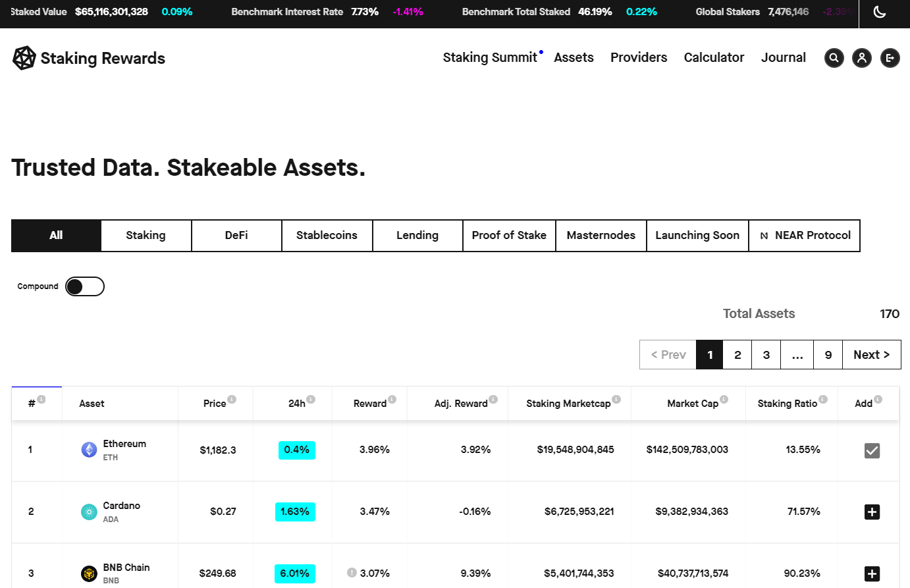
Task: Open the Ethereum asset link
Action: pos(124,444)
